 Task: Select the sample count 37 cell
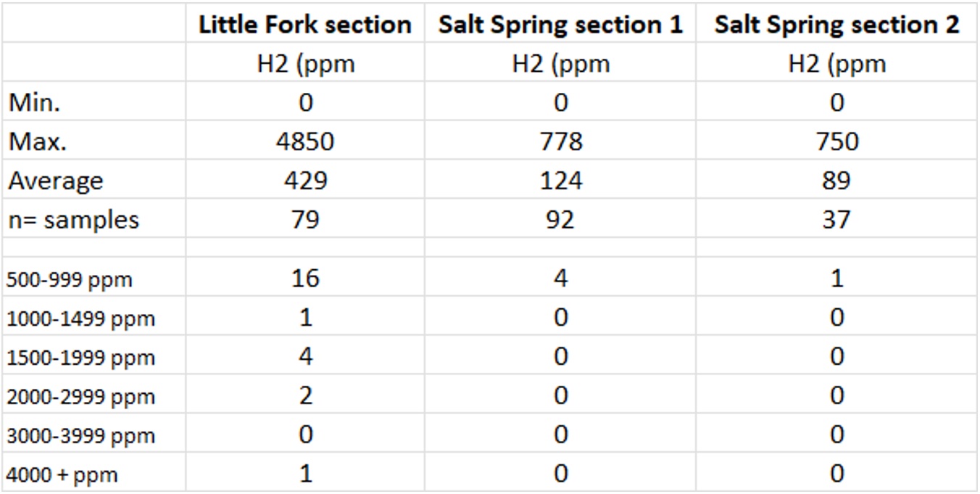coord(836,220)
